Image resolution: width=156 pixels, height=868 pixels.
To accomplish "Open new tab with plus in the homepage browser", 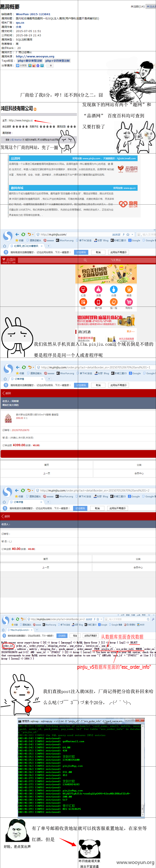I will click(48, 246).
